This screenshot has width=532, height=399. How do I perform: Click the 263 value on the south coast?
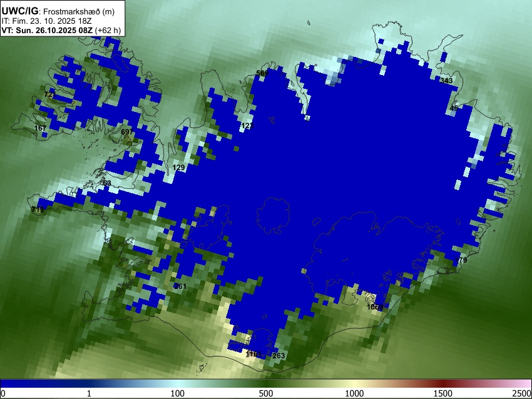[279, 356]
